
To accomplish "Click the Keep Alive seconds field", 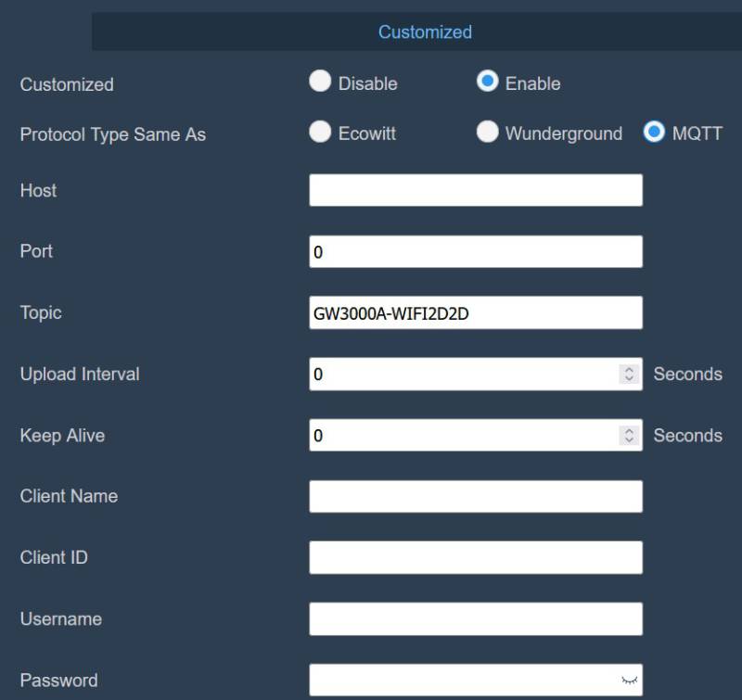I will tap(464, 435).
